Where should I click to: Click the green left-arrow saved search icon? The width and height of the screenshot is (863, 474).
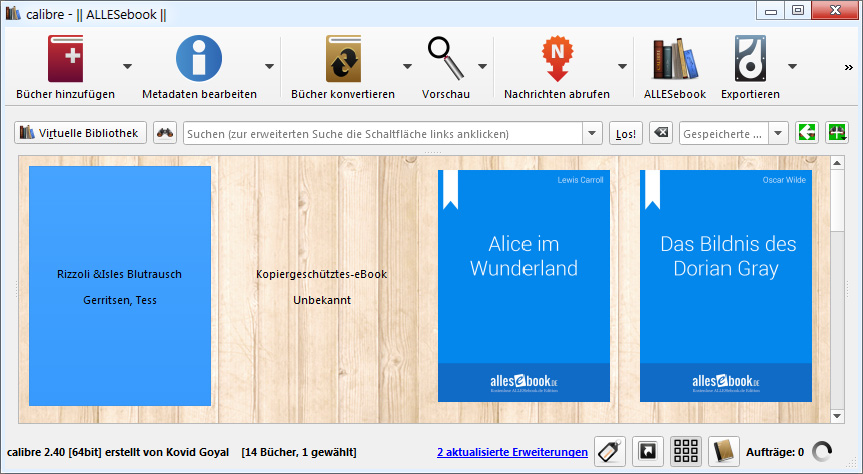(807, 133)
